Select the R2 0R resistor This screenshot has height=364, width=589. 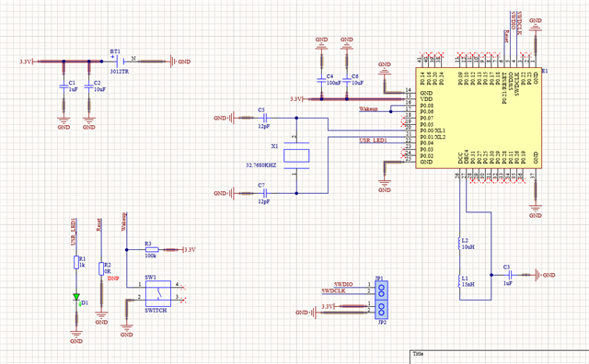[101, 268]
